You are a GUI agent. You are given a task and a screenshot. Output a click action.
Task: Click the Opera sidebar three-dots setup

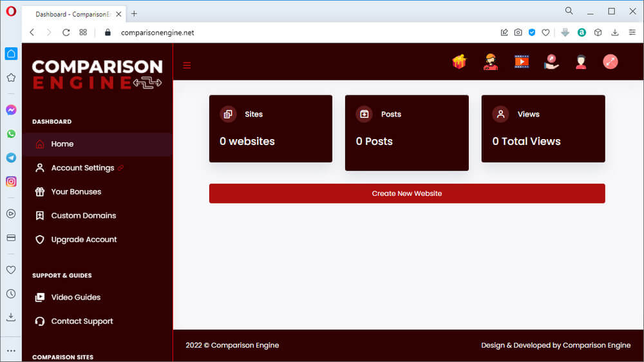[11, 351]
